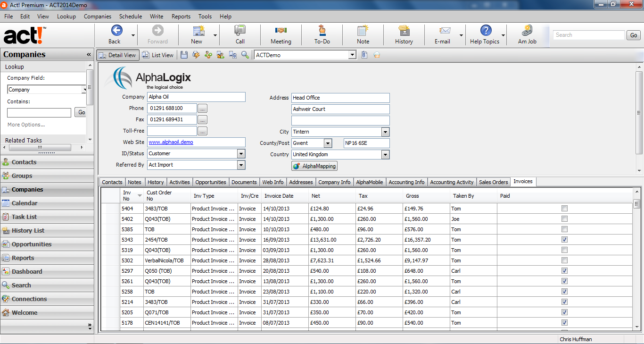Open the Schedule menu
This screenshot has height=344, width=644.
coord(131,16)
